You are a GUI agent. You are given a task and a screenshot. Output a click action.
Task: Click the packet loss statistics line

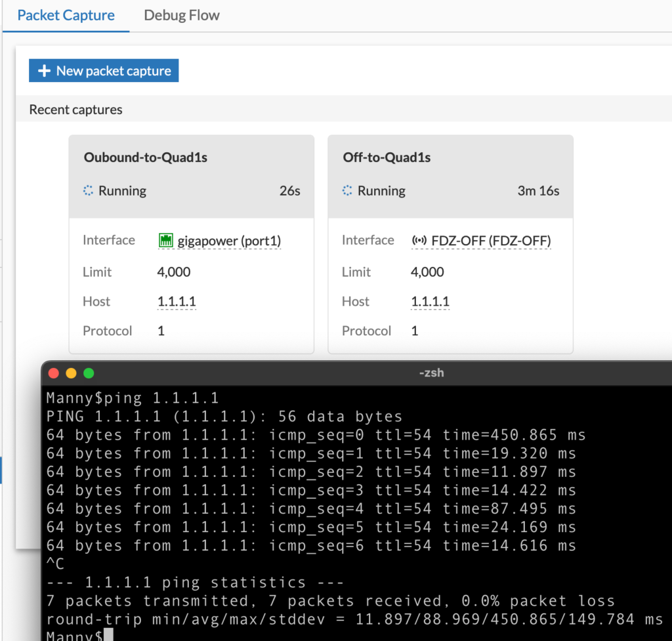point(331,601)
